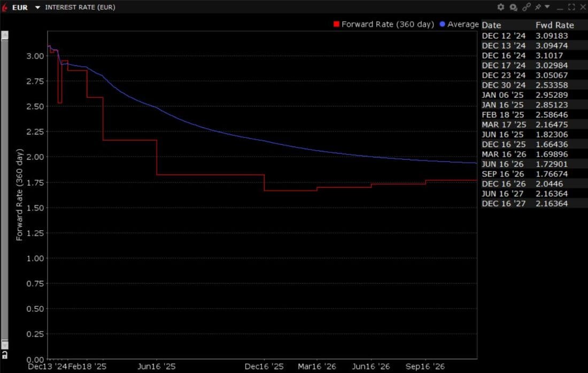Click the scroll down arrow on vertical scrollbar
This screenshot has height=373, width=588.
4,345
